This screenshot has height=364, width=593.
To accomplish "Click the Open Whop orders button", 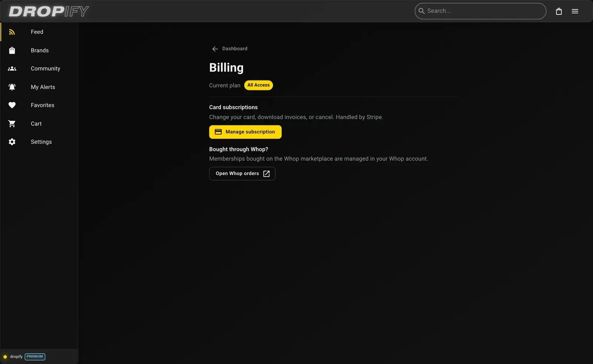I will pos(242,173).
